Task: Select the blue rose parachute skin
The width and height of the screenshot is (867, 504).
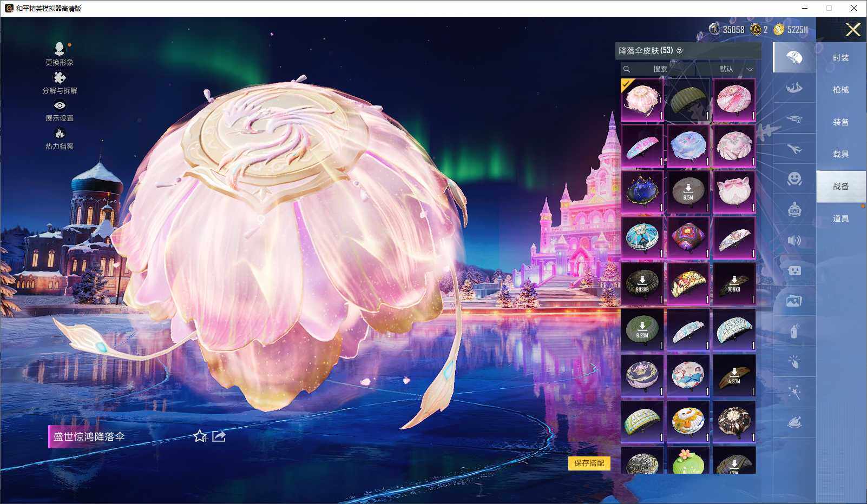Action: (x=688, y=146)
